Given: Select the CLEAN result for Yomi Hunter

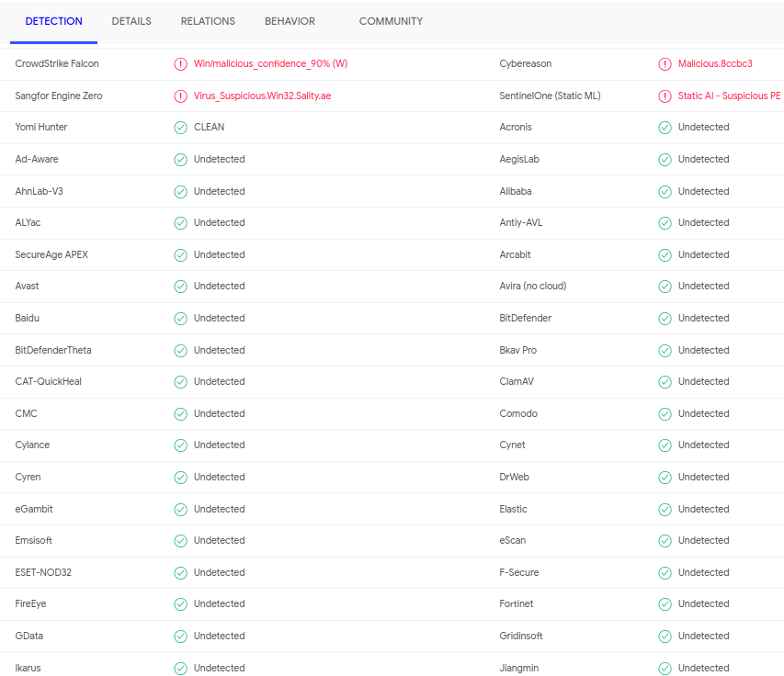Looking at the screenshot, I should click(209, 127).
